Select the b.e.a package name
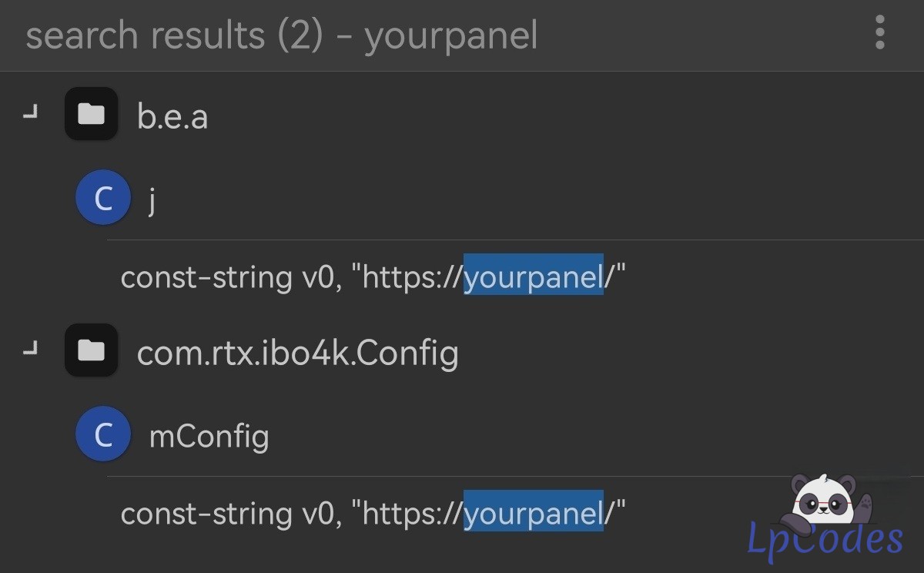The width and height of the screenshot is (924, 573). click(172, 116)
